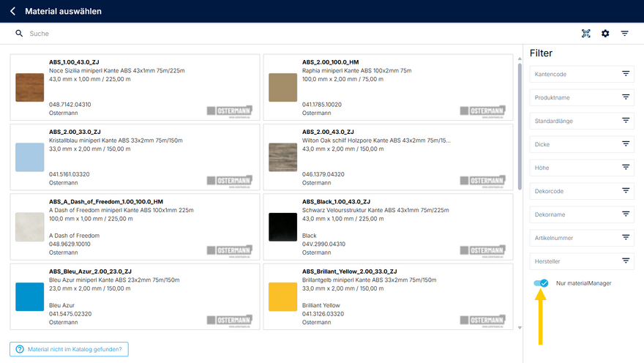Click article number 041.1785.10020

pyautogui.click(x=321, y=105)
